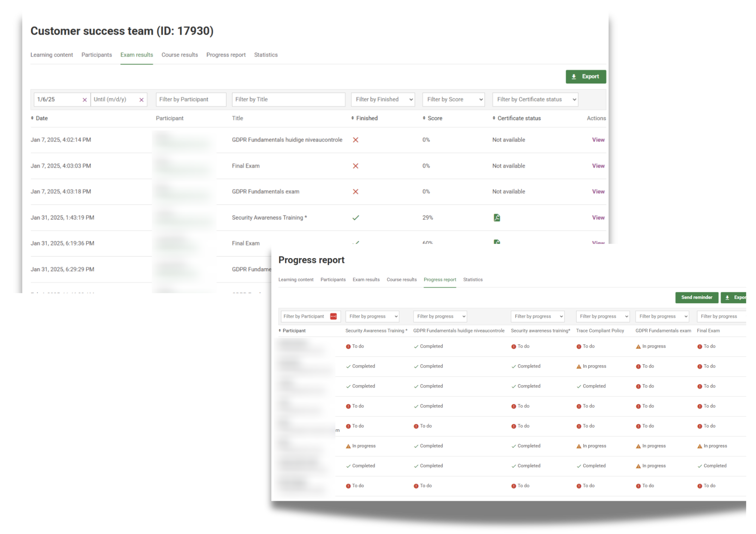This screenshot has width=756, height=534.
Task: Clear the 1/6/25 start date filter
Action: point(85,100)
